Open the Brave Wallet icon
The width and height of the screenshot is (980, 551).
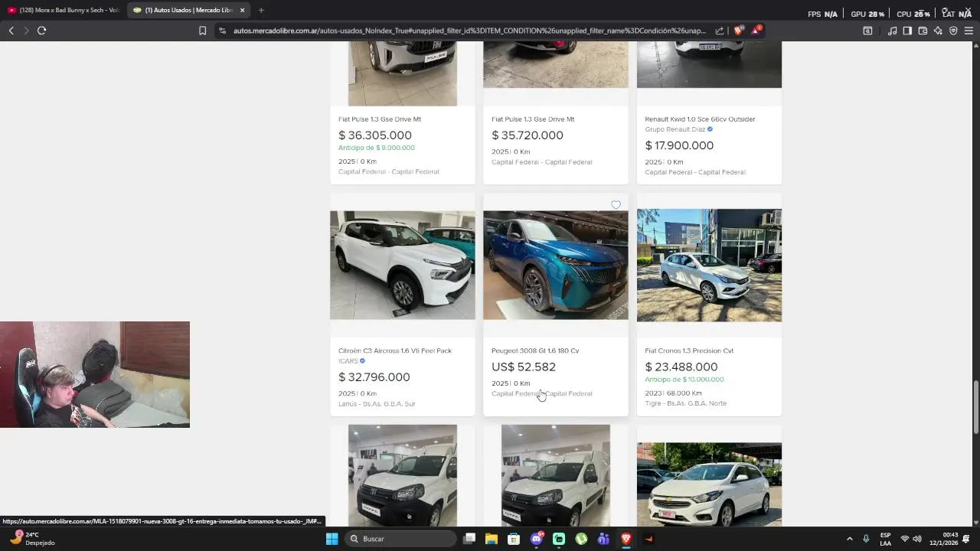coord(923,31)
